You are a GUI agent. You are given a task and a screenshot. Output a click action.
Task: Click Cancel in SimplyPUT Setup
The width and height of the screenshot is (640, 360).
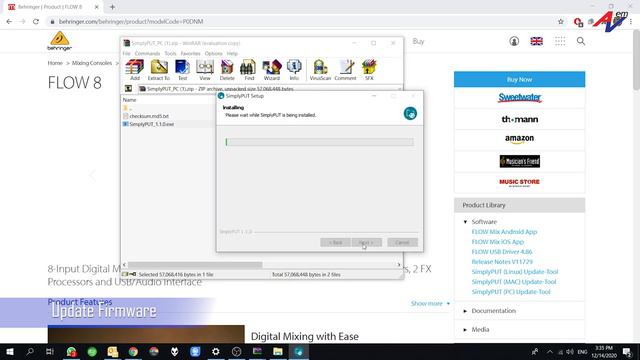402,242
